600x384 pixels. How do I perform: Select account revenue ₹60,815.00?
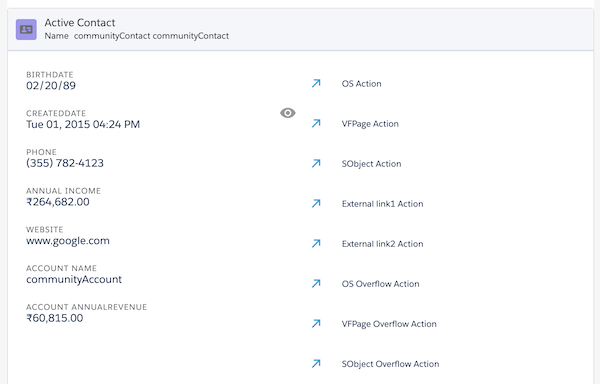pos(55,318)
